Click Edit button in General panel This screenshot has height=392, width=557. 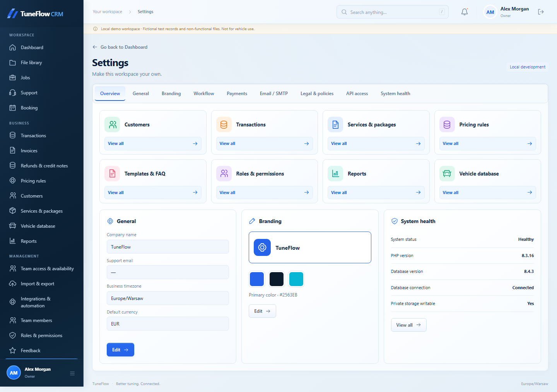[x=120, y=349]
